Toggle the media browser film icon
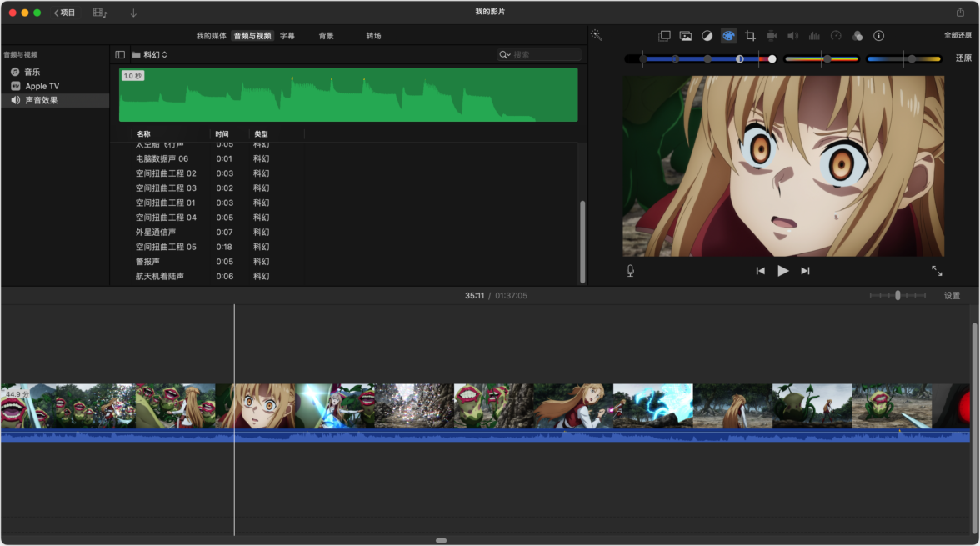This screenshot has height=546, width=980. (100, 13)
